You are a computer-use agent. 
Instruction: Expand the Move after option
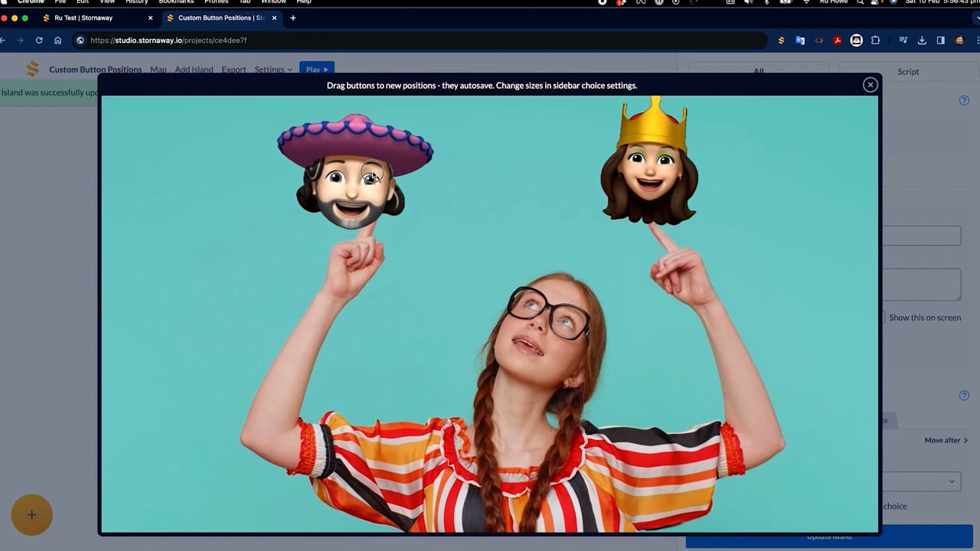946,440
